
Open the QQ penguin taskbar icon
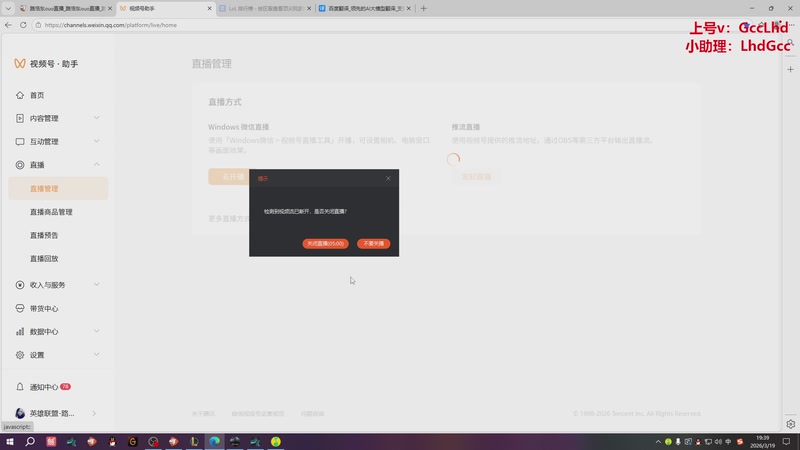[112, 441]
